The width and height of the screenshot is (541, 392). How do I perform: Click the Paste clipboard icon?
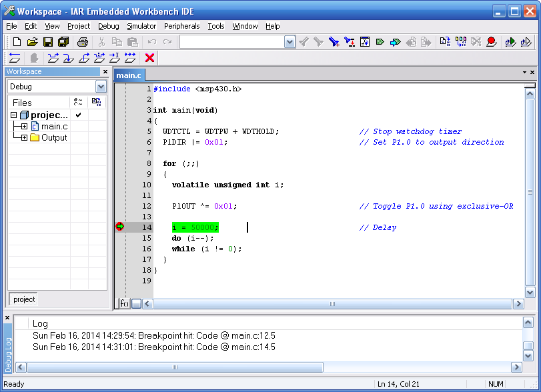click(x=133, y=42)
